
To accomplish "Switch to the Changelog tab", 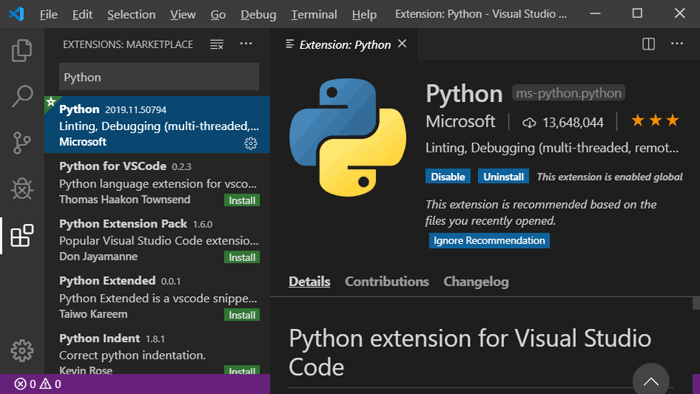I will (x=476, y=282).
